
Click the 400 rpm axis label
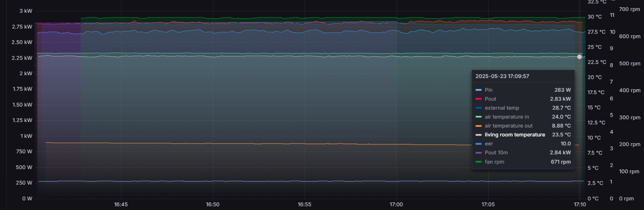[630, 91]
